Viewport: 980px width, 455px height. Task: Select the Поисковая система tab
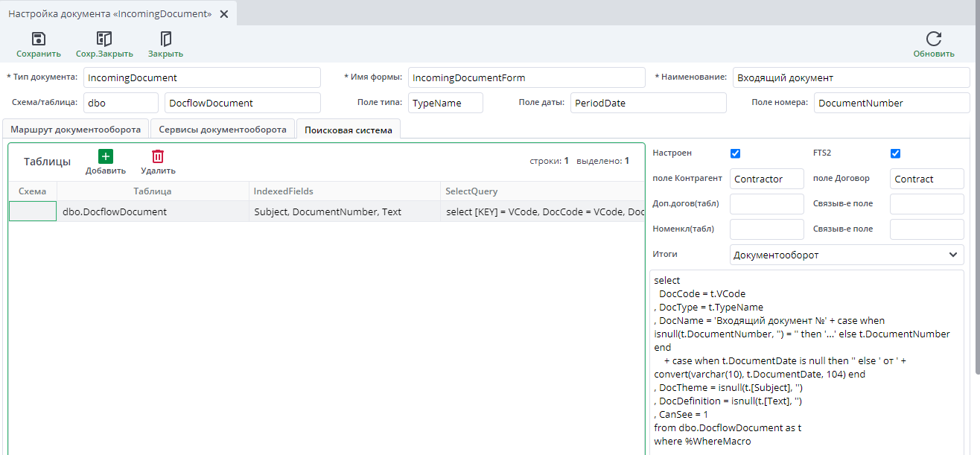(348, 130)
